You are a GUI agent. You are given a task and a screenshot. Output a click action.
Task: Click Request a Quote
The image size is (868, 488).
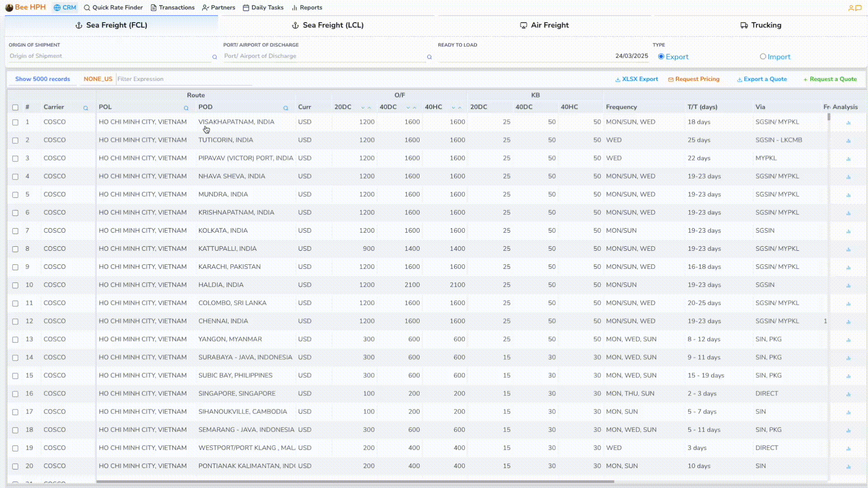tap(830, 79)
